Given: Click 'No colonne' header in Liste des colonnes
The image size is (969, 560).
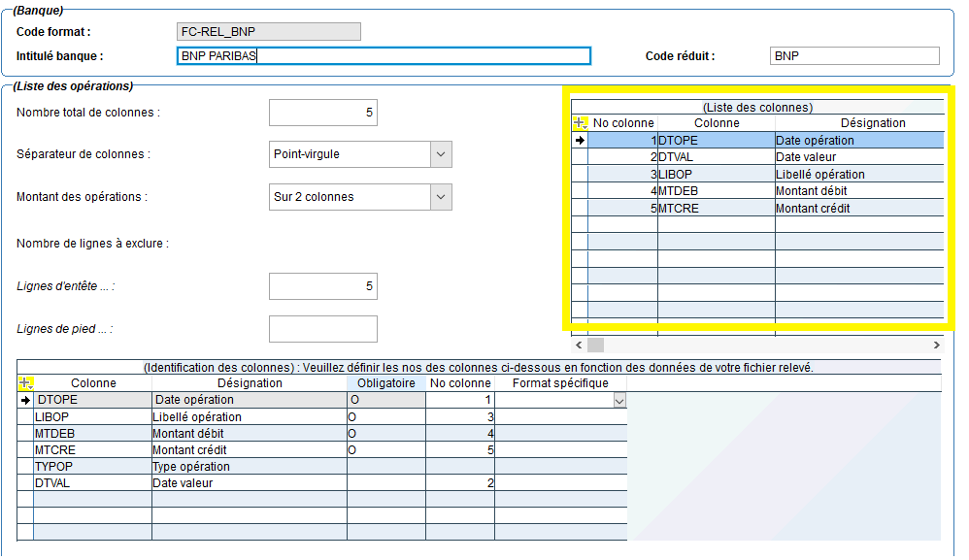Looking at the screenshot, I should tap(623, 123).
